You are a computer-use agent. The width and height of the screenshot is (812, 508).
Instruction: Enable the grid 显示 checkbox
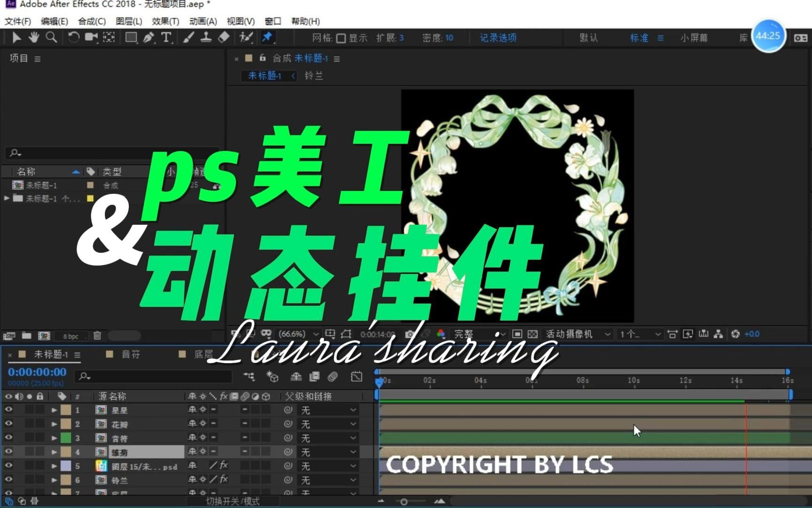[x=342, y=38]
